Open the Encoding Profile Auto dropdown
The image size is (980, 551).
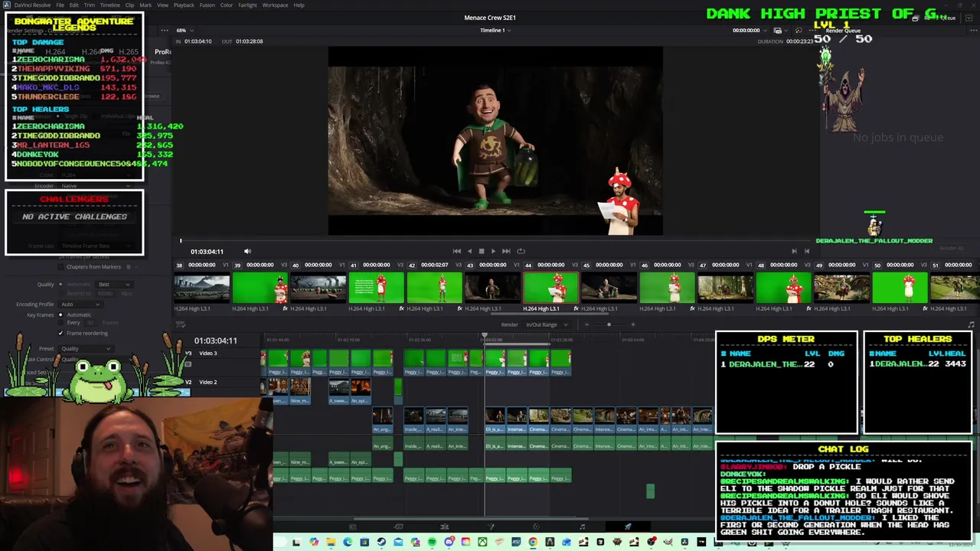click(x=80, y=304)
